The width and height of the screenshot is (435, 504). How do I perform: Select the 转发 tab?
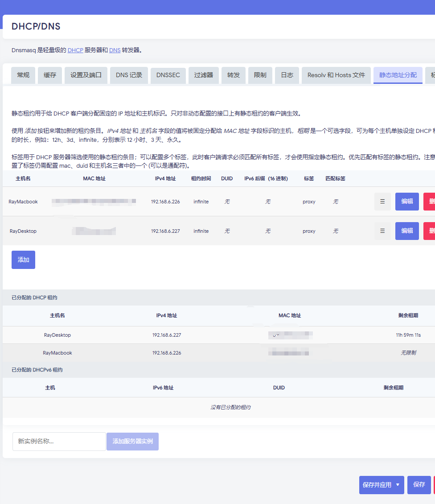[234, 75]
